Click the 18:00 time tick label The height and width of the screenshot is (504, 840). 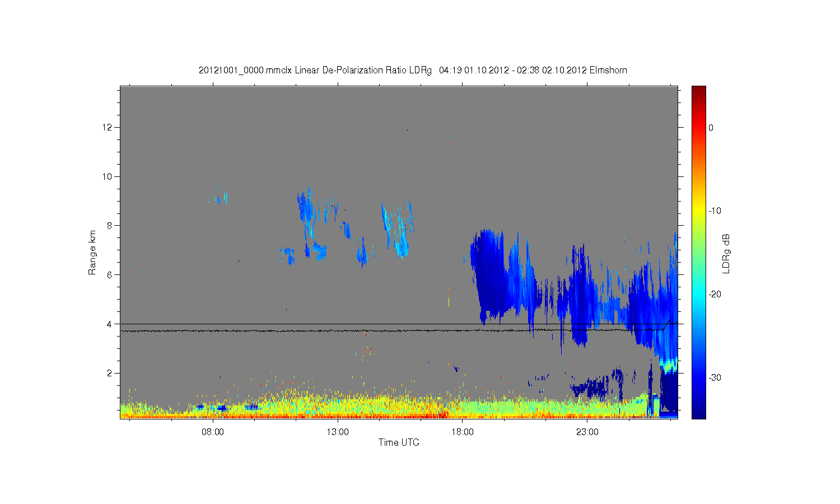463,432
